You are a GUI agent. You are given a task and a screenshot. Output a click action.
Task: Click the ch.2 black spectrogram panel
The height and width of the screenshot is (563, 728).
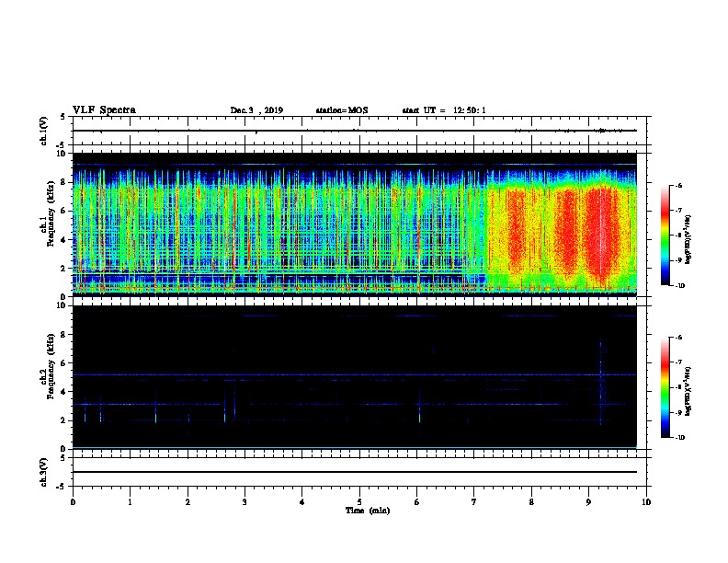[355, 377]
